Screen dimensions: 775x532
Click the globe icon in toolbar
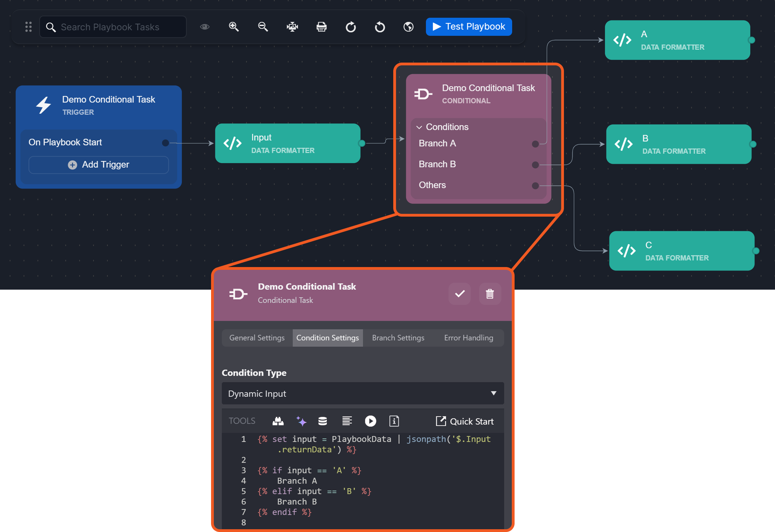[409, 27]
